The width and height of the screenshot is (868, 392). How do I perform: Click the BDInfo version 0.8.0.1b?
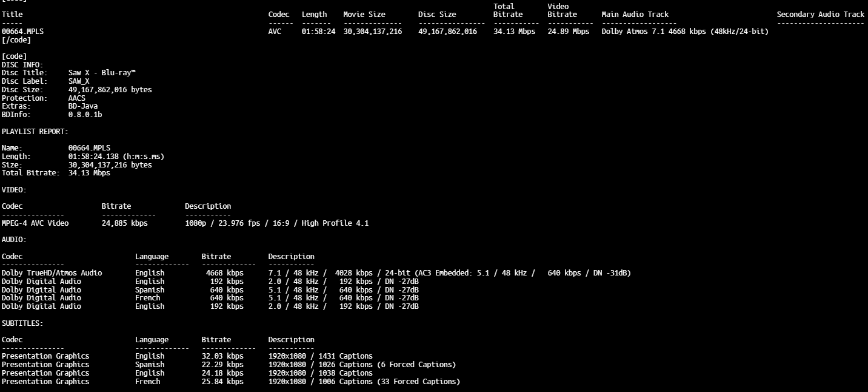(x=85, y=115)
